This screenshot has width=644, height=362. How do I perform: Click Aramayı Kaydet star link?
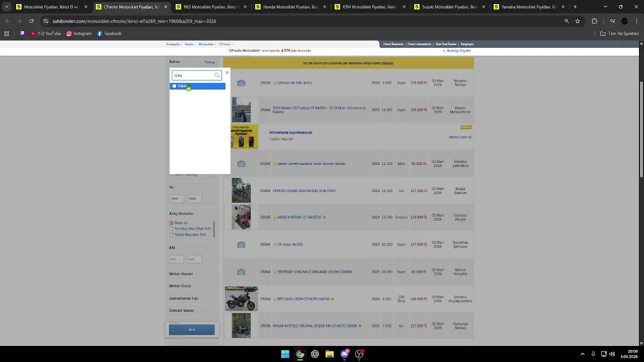click(456, 51)
